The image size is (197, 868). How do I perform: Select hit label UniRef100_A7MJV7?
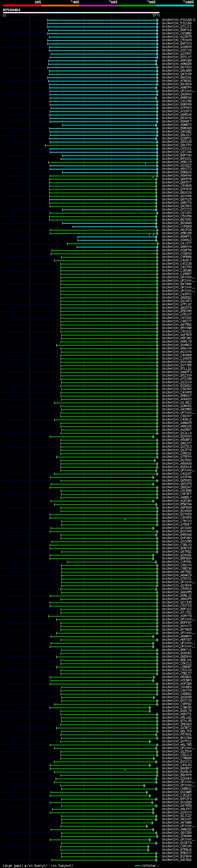176,314
